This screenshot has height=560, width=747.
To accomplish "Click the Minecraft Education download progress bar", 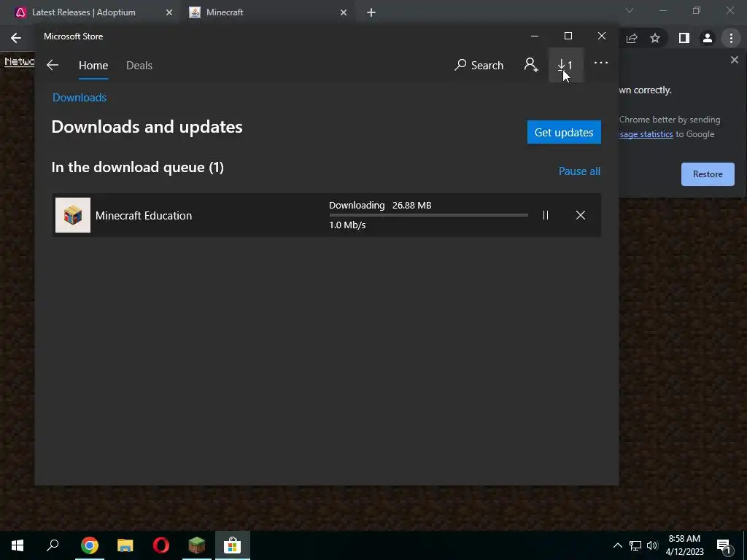I will 428,215.
